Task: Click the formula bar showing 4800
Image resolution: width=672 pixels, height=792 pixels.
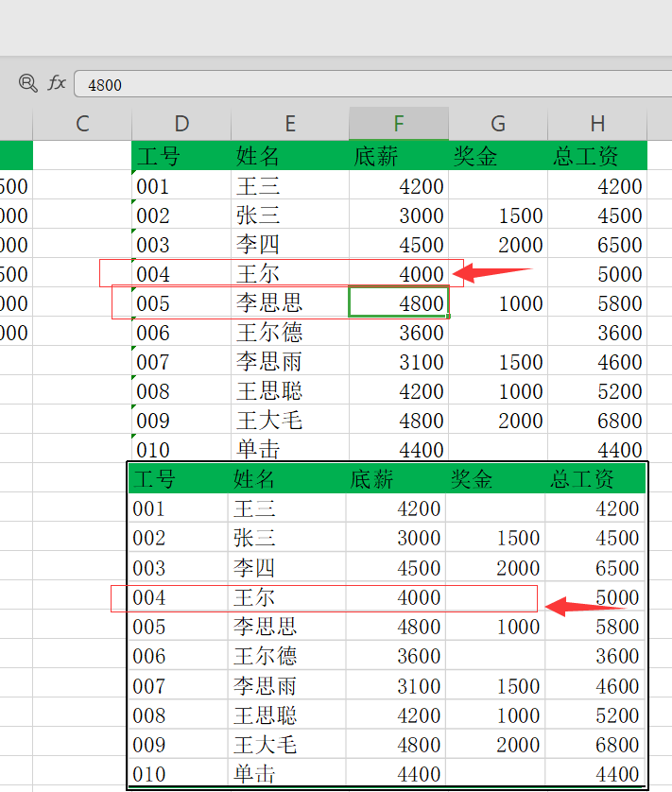Action: [x=369, y=84]
